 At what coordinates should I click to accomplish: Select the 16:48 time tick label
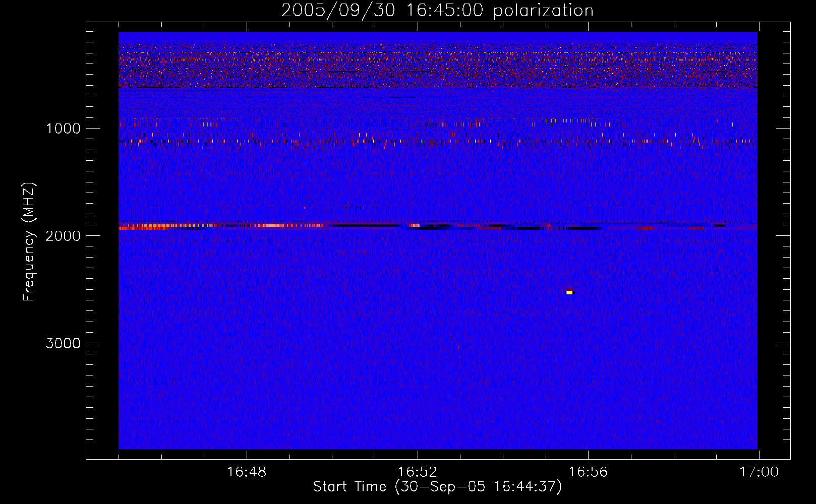(x=247, y=472)
